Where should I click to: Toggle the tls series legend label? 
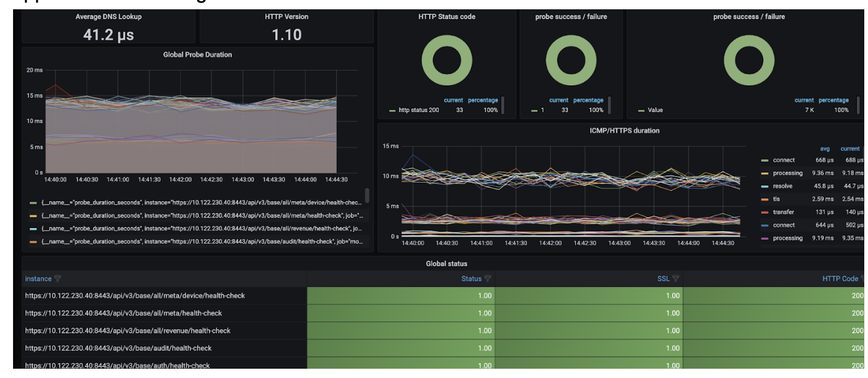(776, 199)
